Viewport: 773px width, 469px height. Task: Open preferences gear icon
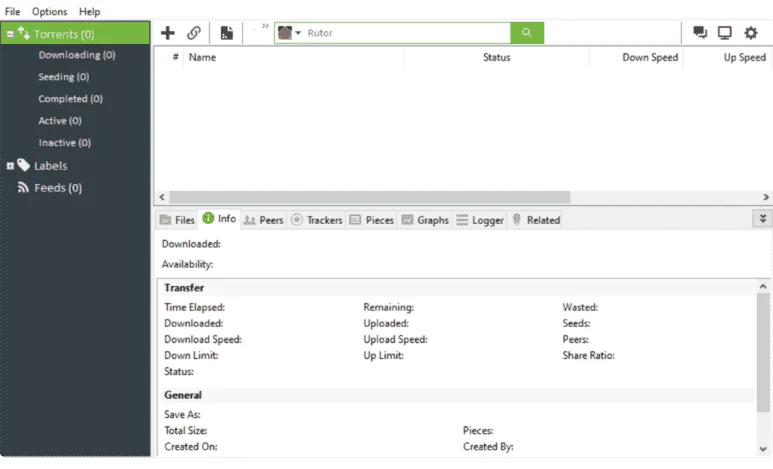coord(751,33)
